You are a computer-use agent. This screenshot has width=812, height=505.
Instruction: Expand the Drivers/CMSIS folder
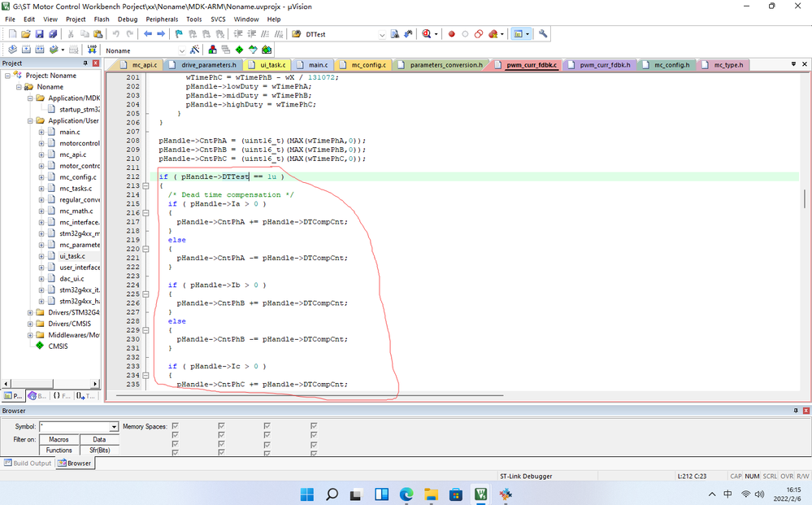coord(30,324)
